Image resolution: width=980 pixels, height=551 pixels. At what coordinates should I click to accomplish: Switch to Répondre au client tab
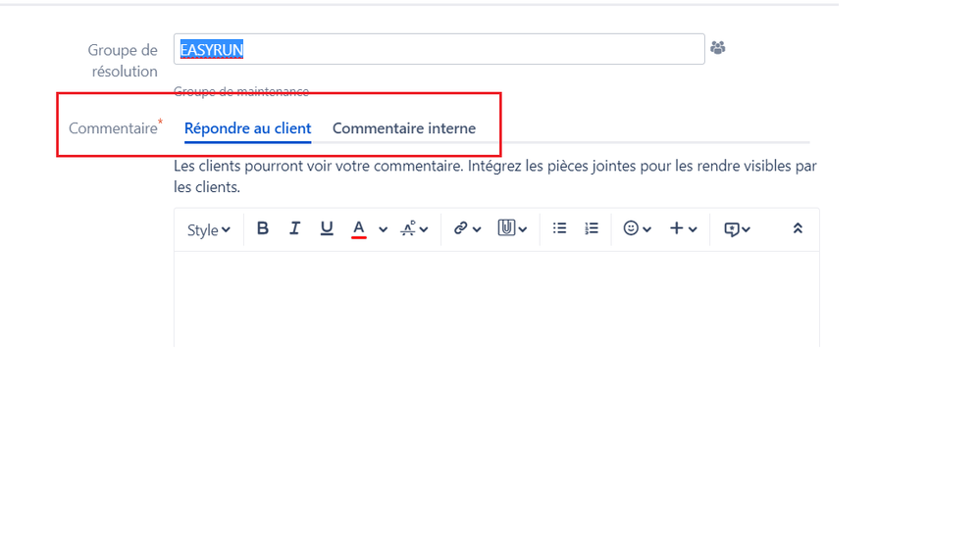click(247, 128)
